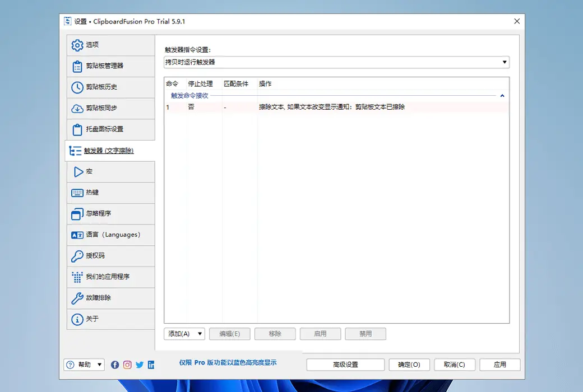Open the 热键 hotkeys settings
Viewport: 583px width, 392px height.
92,193
